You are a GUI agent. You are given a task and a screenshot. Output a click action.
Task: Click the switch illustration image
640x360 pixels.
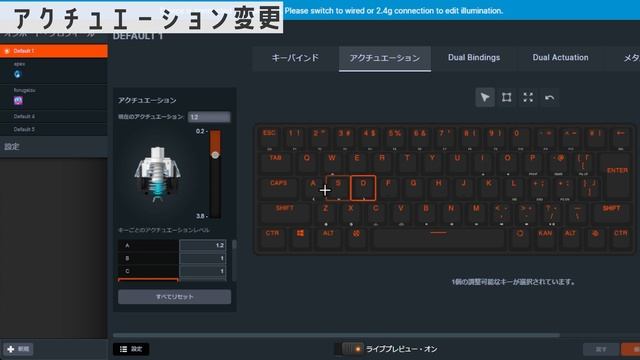(x=157, y=174)
